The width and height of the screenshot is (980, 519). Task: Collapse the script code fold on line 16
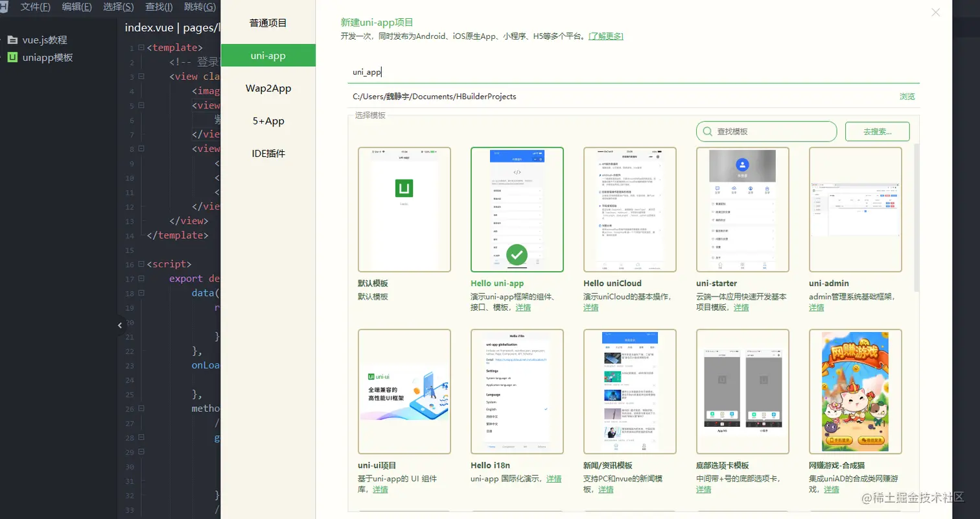coord(141,264)
